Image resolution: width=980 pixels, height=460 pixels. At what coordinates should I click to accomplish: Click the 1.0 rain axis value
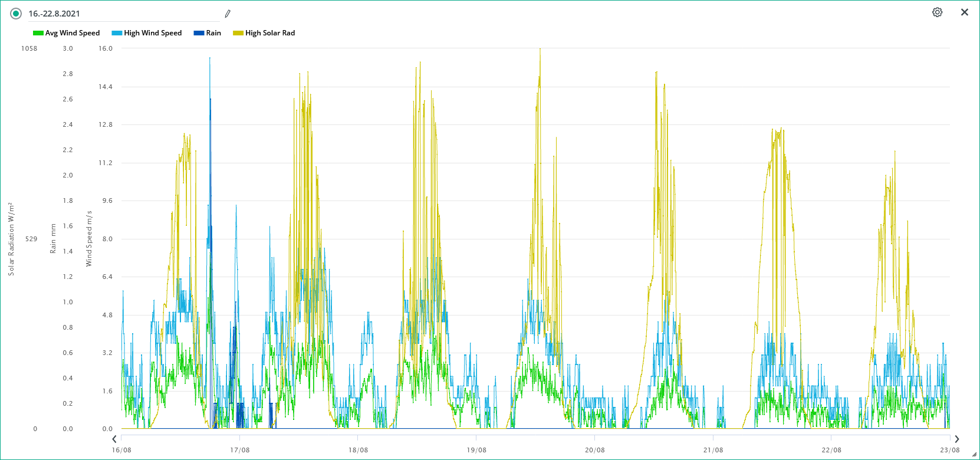point(68,302)
